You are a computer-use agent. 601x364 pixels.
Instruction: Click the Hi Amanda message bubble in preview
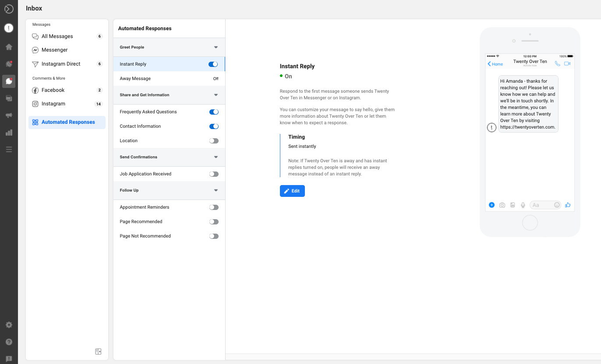pyautogui.click(x=528, y=104)
